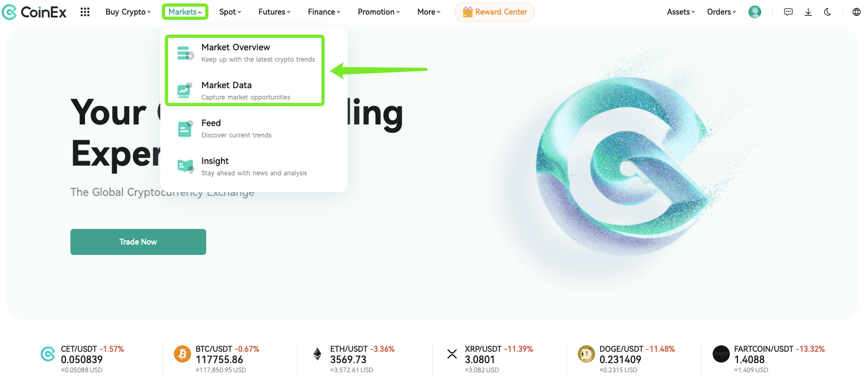Screen dimensions: 868x381
Task: Open the language globe icon
Action: (857, 12)
